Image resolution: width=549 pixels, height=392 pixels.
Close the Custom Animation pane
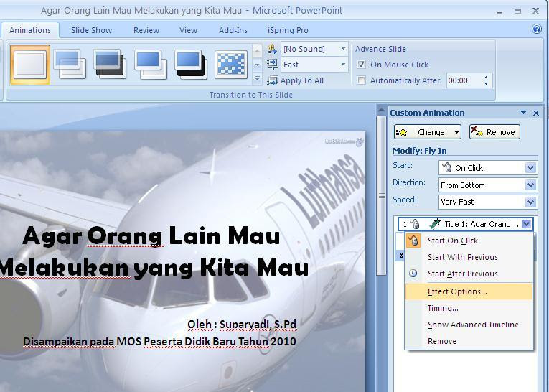tap(536, 113)
